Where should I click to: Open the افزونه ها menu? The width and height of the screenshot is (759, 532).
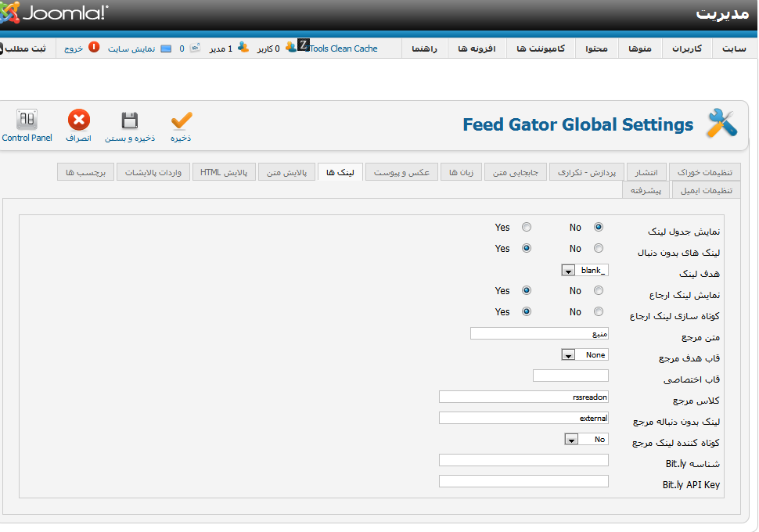click(477, 49)
